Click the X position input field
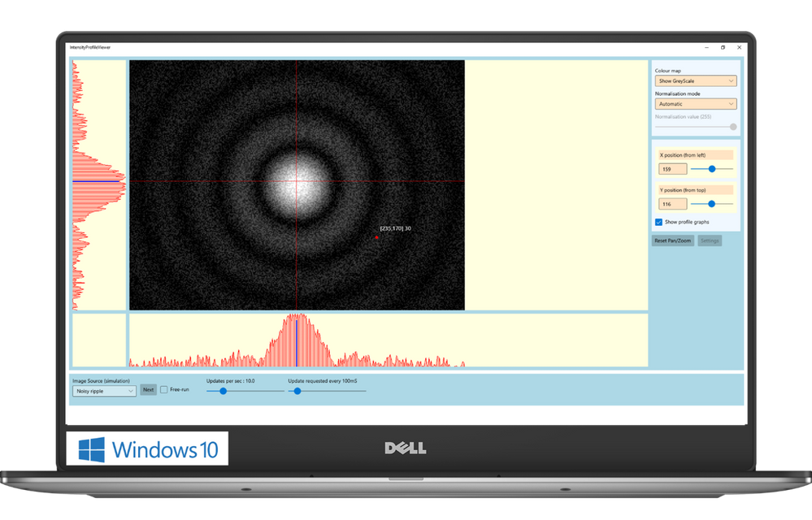This screenshot has width=812, height=520. 673,169
